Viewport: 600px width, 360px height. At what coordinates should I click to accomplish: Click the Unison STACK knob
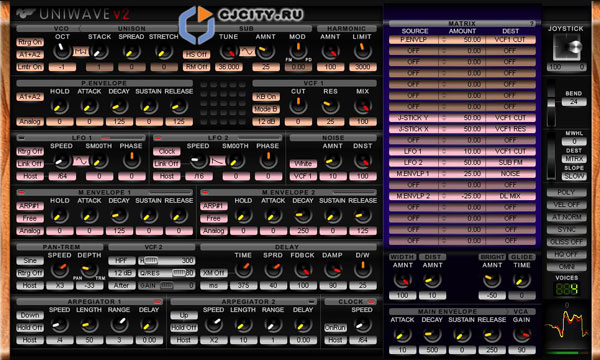point(99,51)
